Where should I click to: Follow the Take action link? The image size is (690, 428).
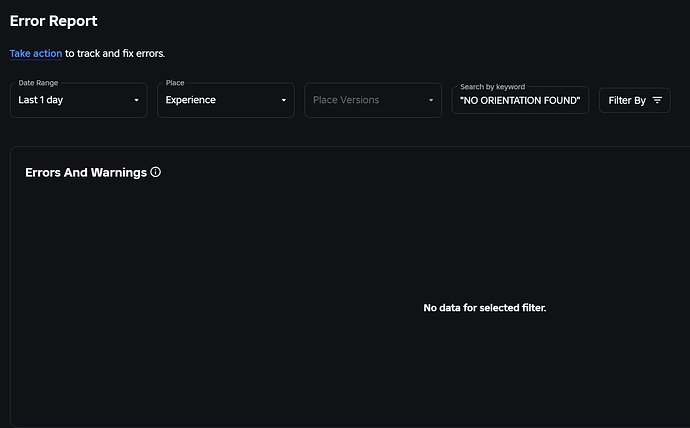pyautogui.click(x=36, y=53)
